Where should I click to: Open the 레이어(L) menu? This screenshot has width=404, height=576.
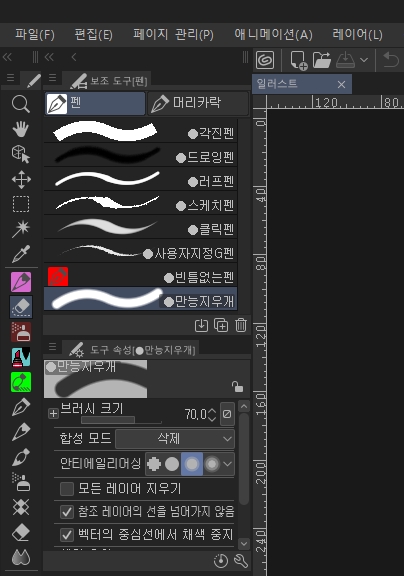[357, 35]
